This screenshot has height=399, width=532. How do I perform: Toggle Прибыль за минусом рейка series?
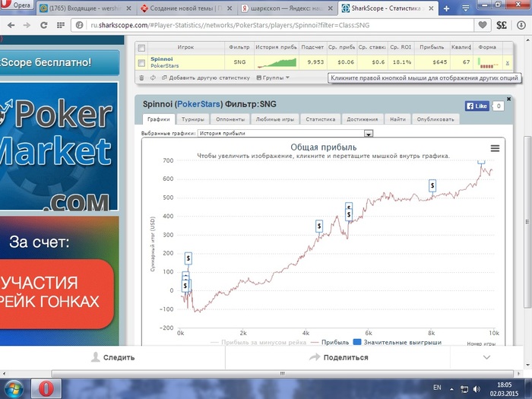point(258,342)
